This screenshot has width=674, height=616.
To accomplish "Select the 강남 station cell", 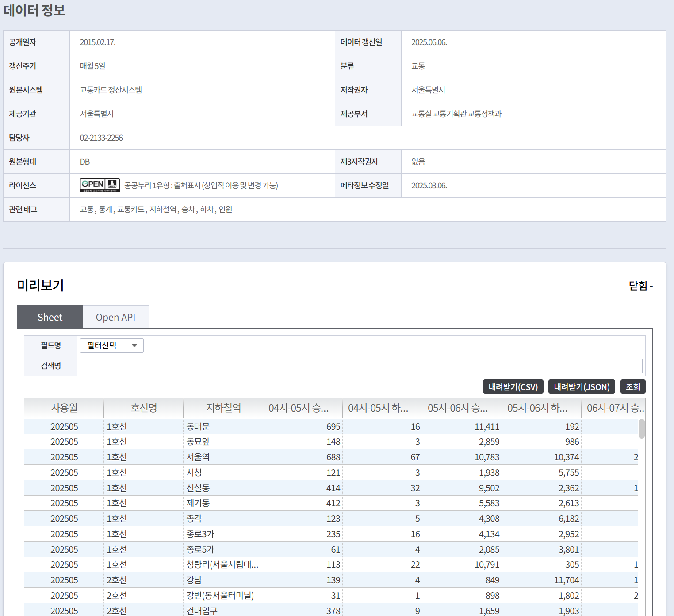I will pos(223,580).
